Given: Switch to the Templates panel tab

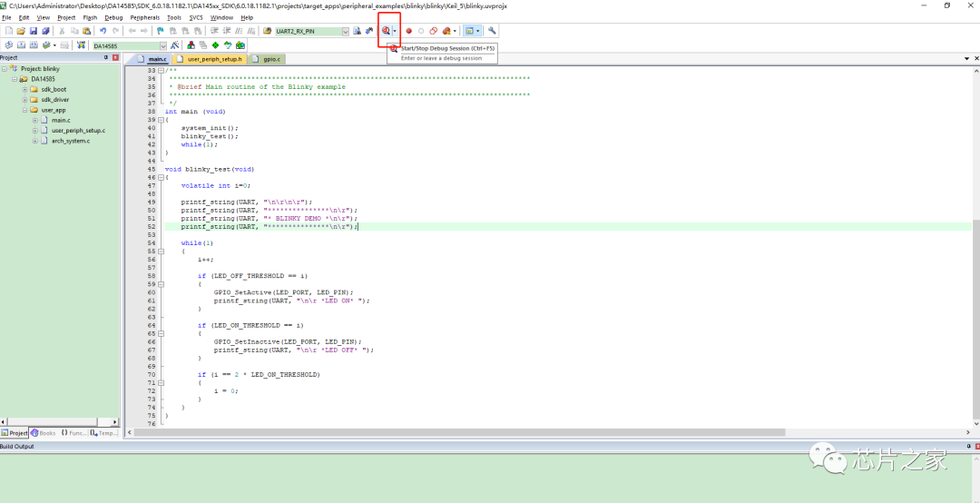Looking at the screenshot, I should (103, 433).
